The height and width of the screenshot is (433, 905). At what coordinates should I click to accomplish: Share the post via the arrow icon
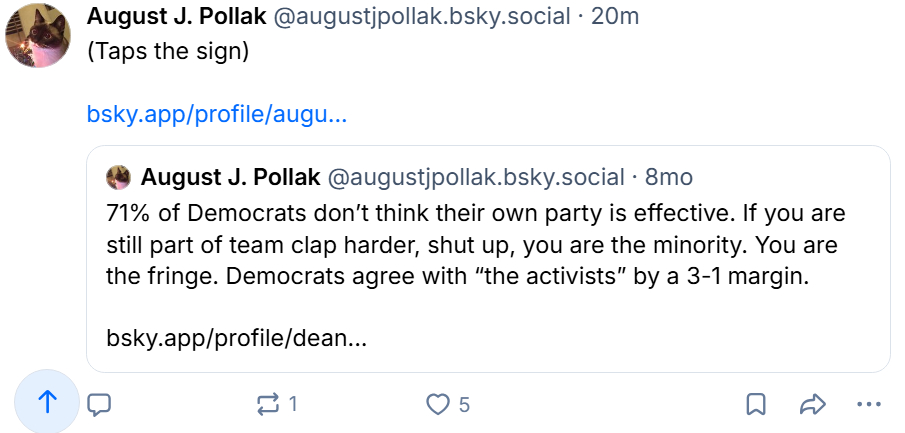(812, 404)
